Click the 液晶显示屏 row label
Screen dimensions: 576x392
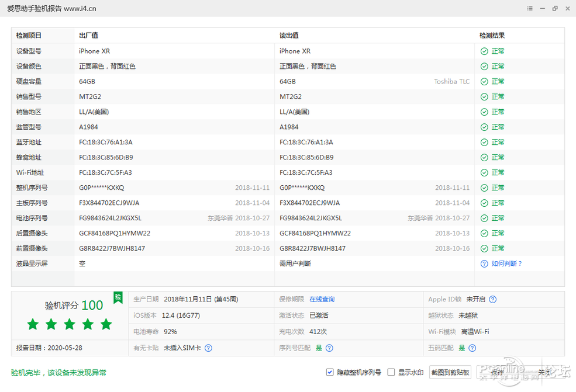(32, 264)
